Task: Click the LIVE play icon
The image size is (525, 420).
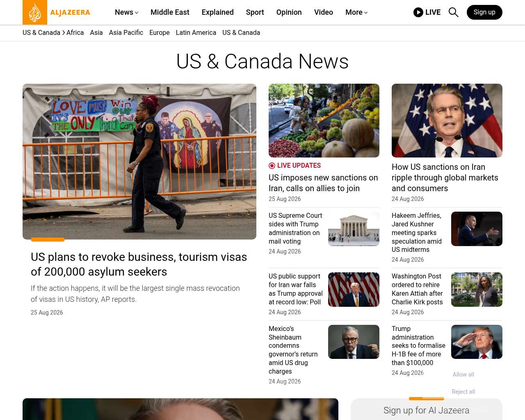Action: (x=418, y=12)
